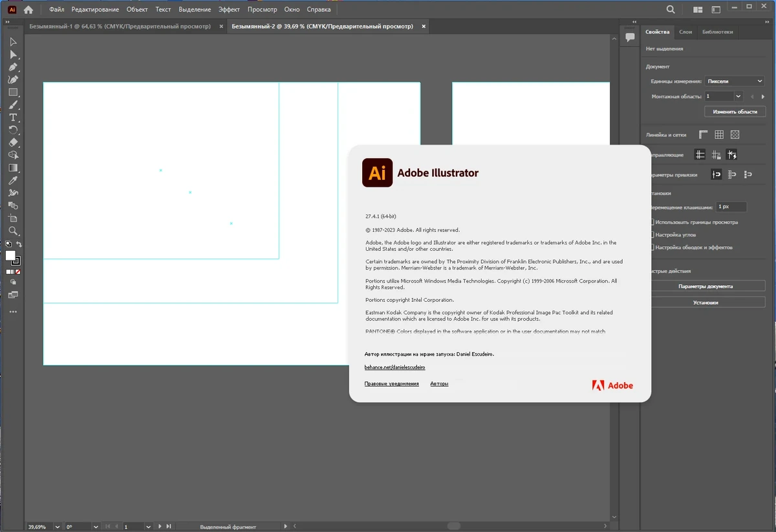Open the workspace switcher icon
Image resolution: width=776 pixels, height=532 pixels.
click(716, 10)
